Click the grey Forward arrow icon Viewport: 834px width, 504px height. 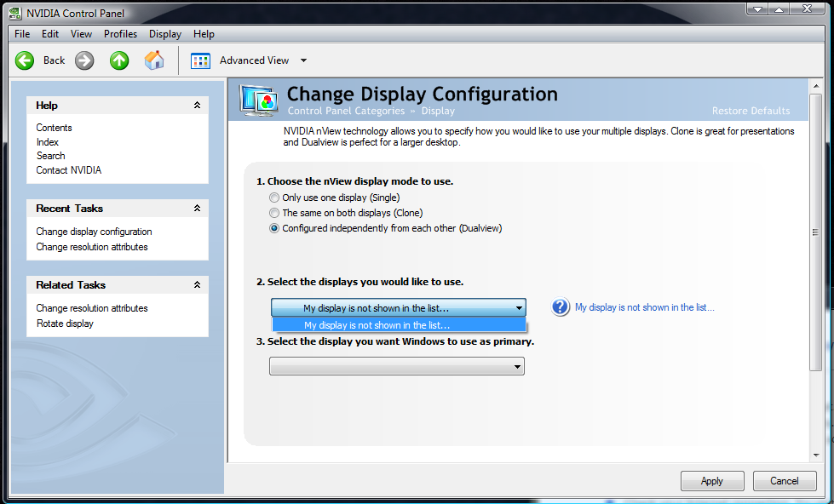coord(83,60)
